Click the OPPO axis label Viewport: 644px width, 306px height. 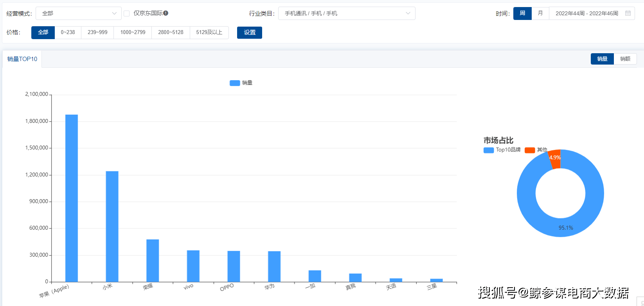pyautogui.click(x=227, y=287)
